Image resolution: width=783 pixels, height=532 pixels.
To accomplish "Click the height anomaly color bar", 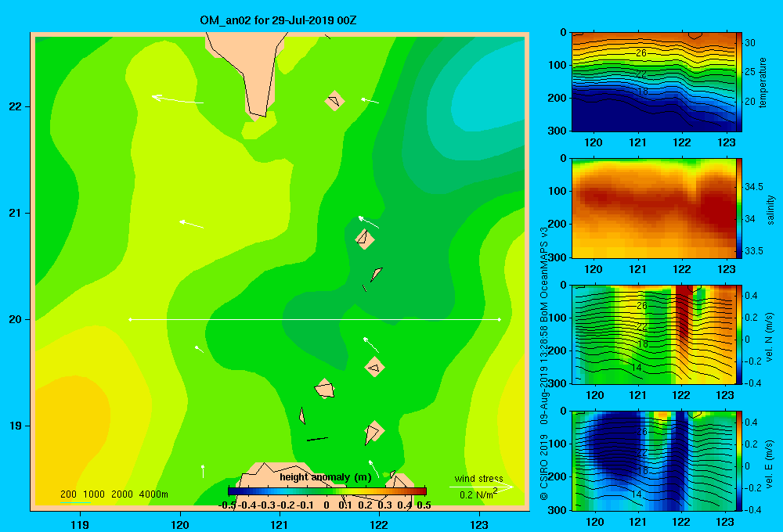I will pos(327,491).
